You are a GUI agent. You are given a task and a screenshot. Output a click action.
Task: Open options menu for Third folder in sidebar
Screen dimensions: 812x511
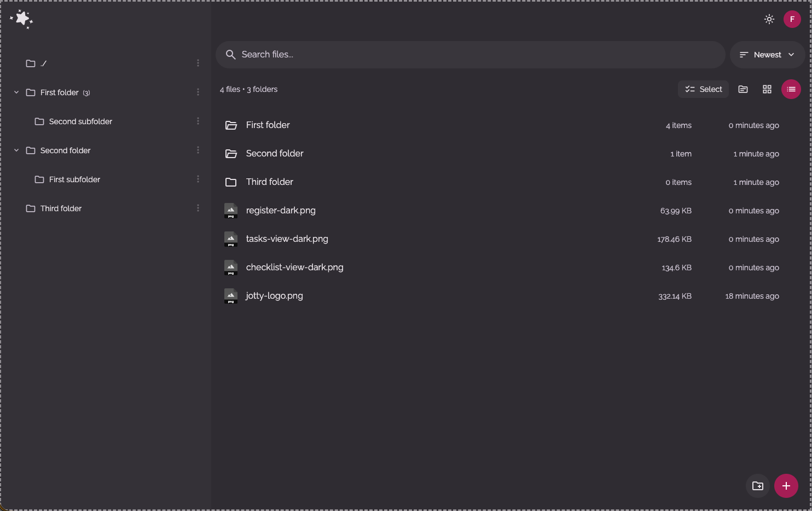point(198,208)
